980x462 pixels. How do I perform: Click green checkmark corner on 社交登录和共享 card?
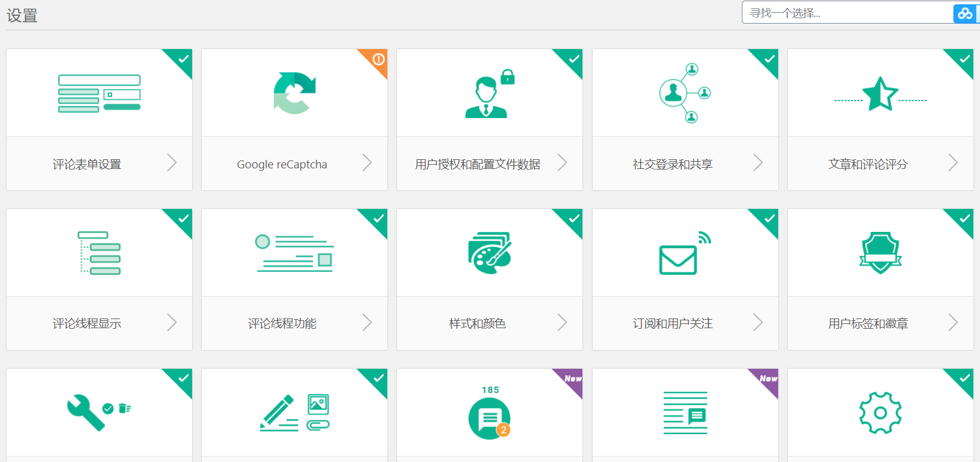click(x=768, y=59)
